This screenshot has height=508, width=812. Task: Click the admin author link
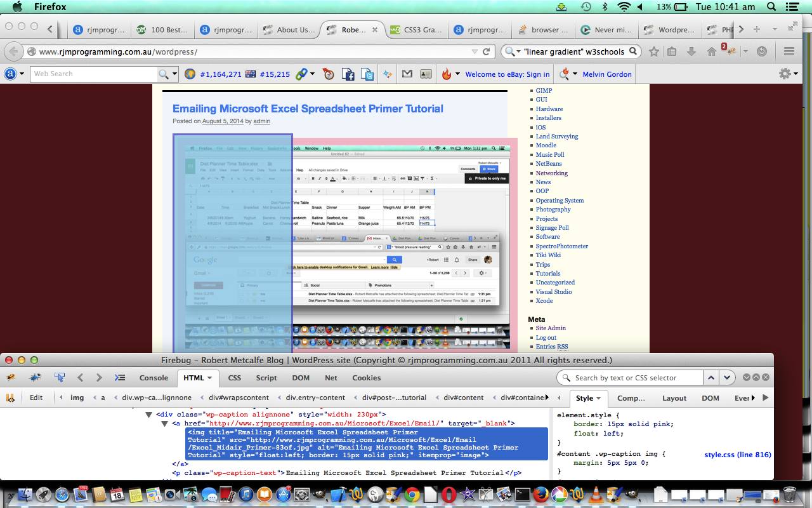262,121
